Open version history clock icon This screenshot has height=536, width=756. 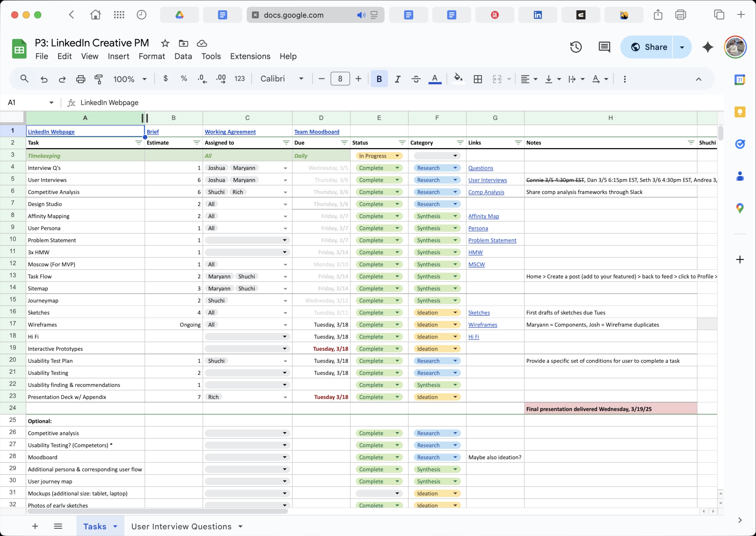pos(576,47)
